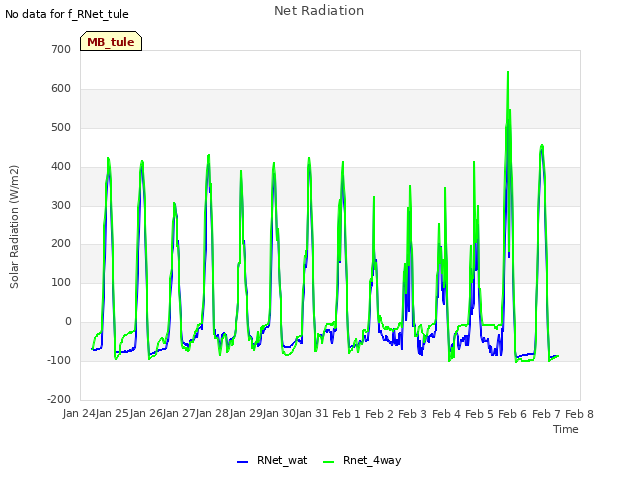Click the Jan 24 x-axis date label
This screenshot has height=480, width=640.
click(79, 414)
